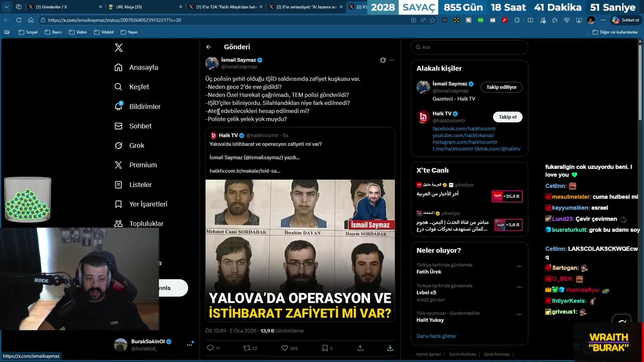Open Anasayfa in the X sidebar
The height and width of the screenshot is (362, 644).
click(x=136, y=67)
